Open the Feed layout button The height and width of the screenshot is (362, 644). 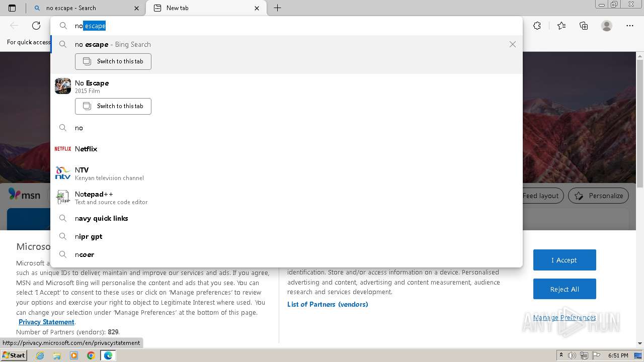click(x=543, y=196)
